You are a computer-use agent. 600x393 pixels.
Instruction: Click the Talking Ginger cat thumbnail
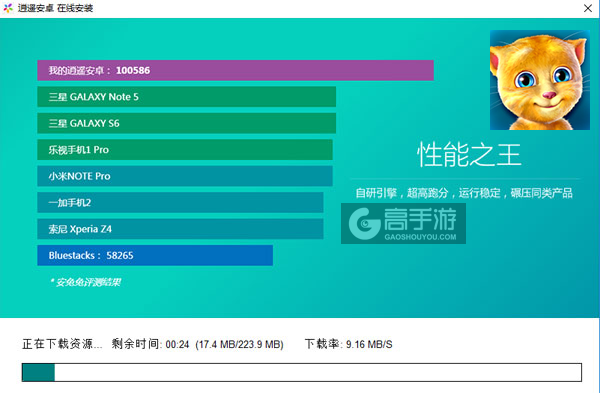540,80
